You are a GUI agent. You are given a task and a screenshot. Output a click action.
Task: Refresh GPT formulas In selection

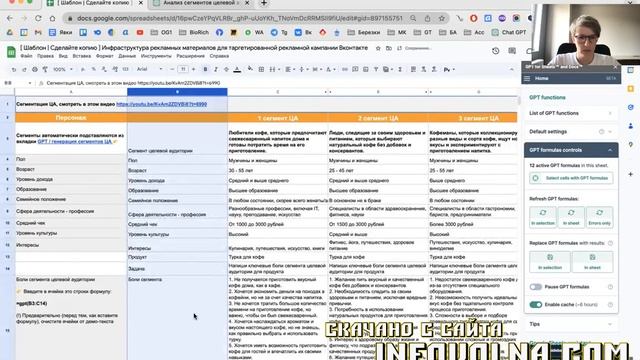point(542,217)
